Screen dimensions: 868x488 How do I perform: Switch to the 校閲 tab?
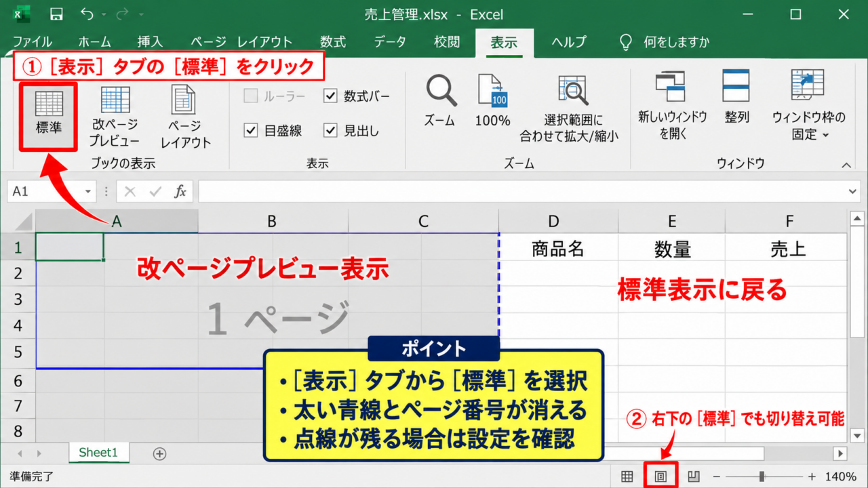[447, 42]
